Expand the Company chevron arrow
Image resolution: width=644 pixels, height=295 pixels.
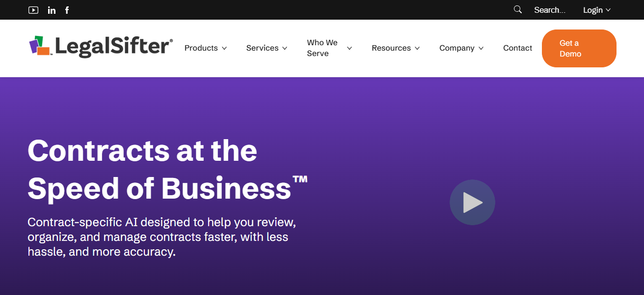coord(481,48)
